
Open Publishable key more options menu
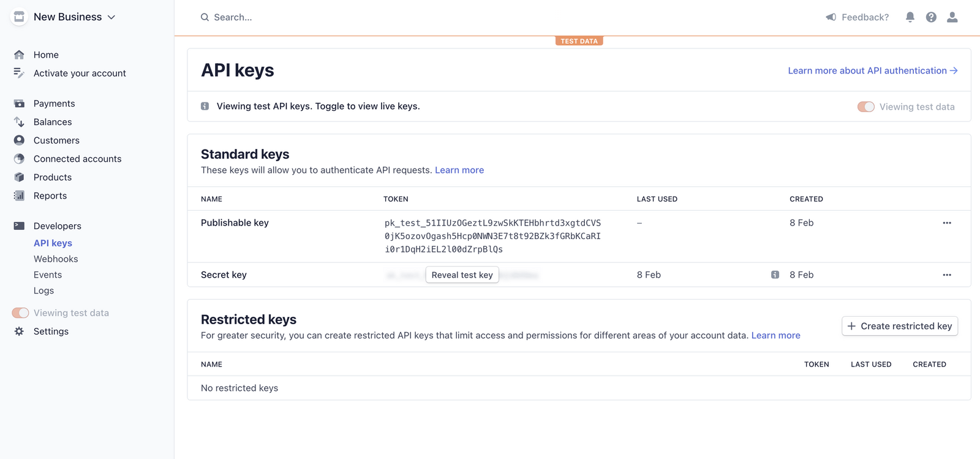[x=947, y=223]
